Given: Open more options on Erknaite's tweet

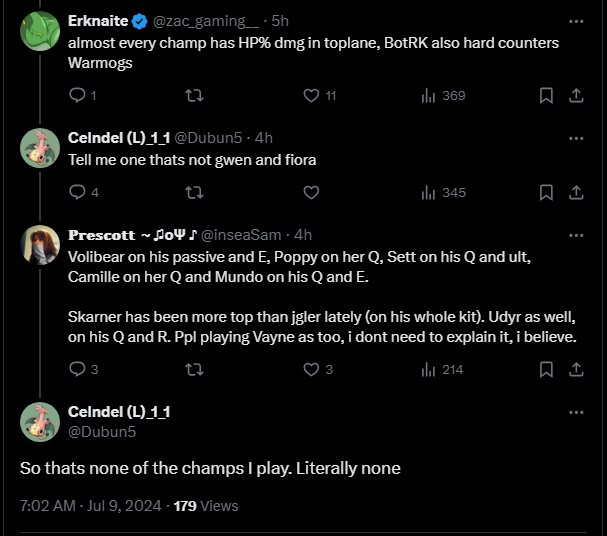Looking at the screenshot, I should (576, 22).
